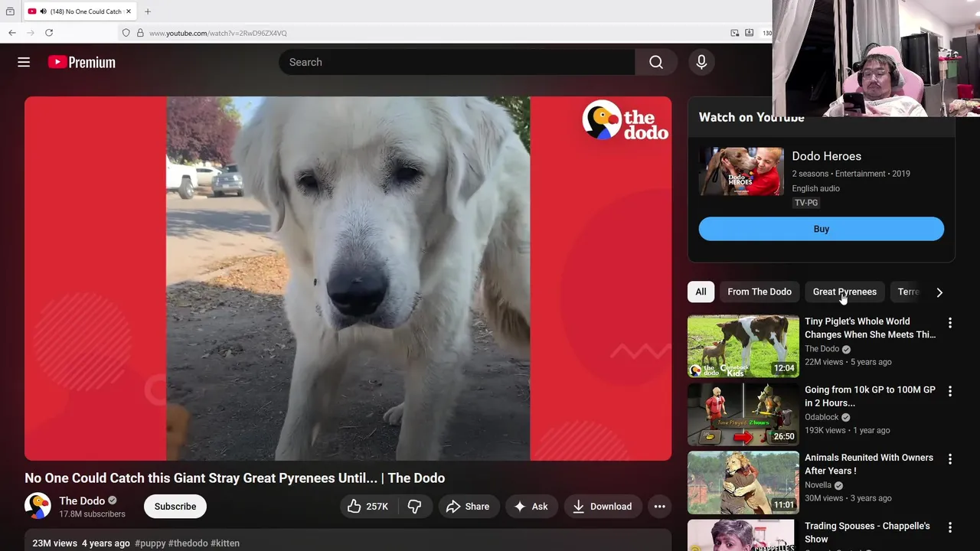Click the video player to pause

tap(348, 279)
